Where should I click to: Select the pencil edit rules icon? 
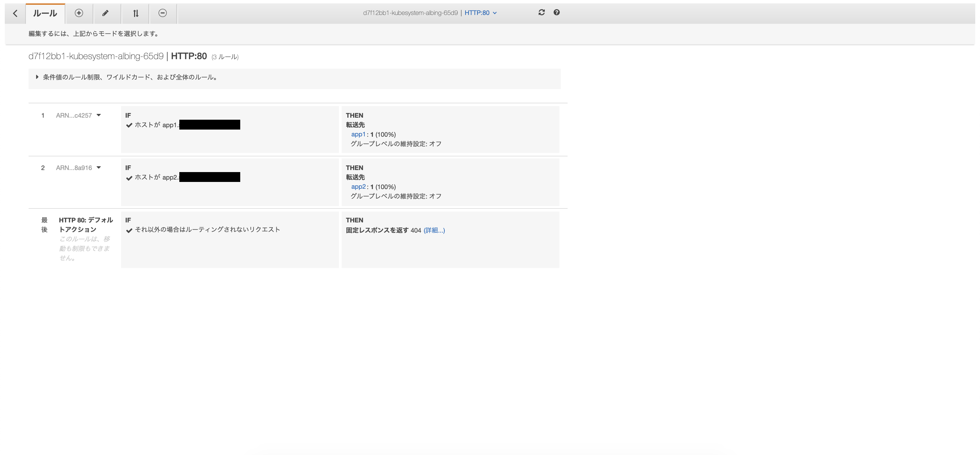[x=105, y=13]
